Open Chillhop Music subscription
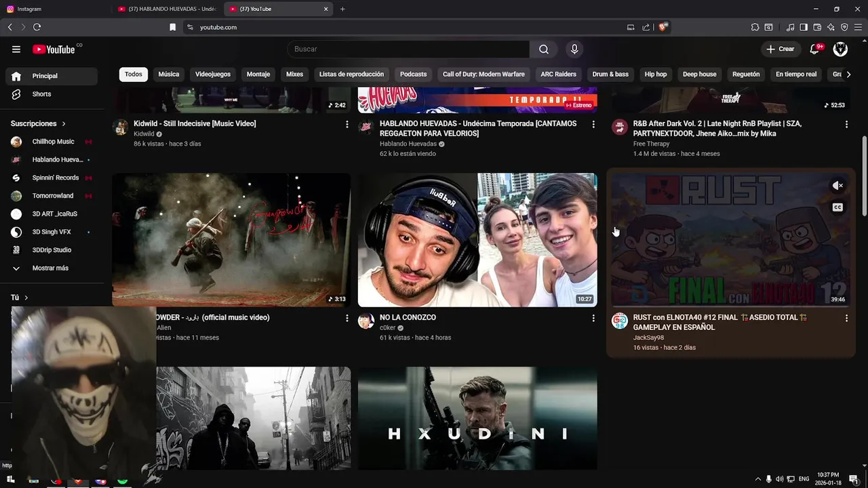 52,142
